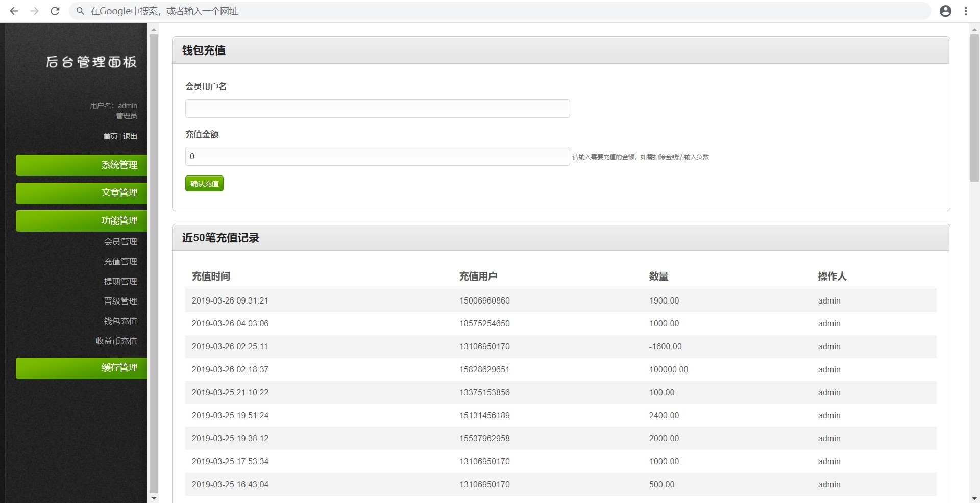Click the 充值金额 input field
The height and width of the screenshot is (503, 980).
(377, 156)
